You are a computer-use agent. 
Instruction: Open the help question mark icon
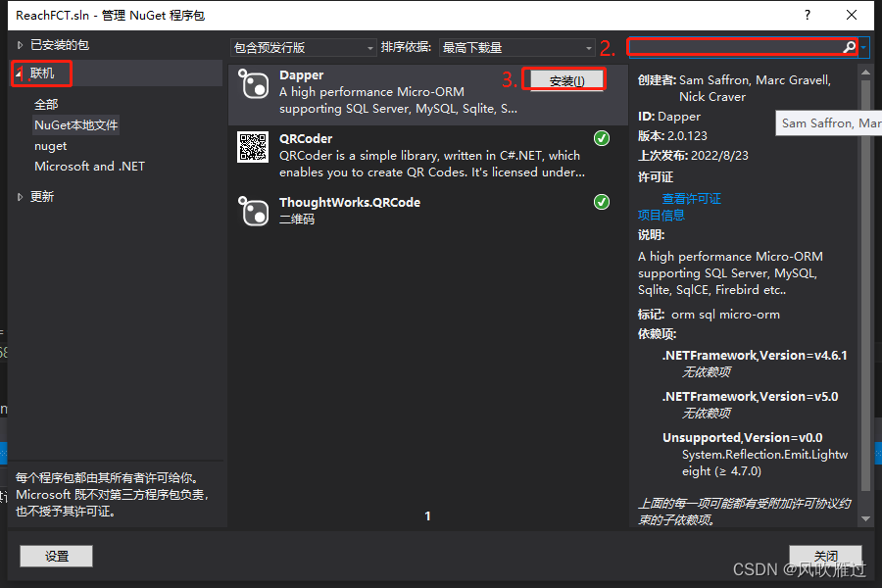807,15
